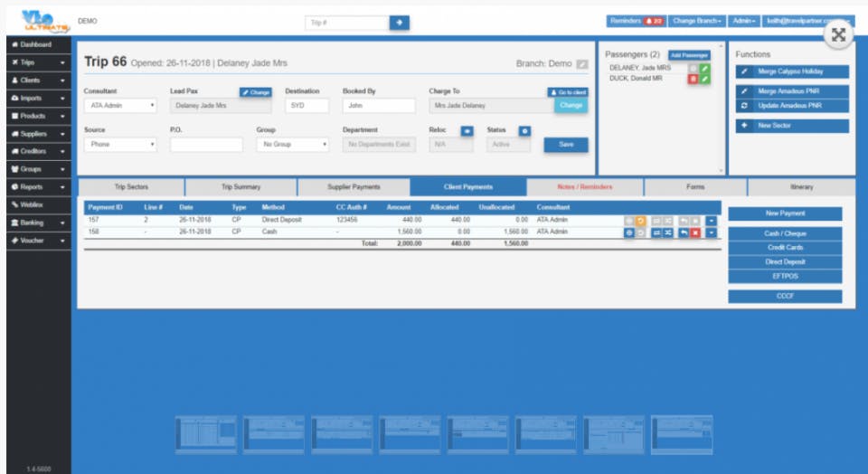Toggle the eye icon beside Reloc
Screen dimensions: 868x474
[467, 130]
